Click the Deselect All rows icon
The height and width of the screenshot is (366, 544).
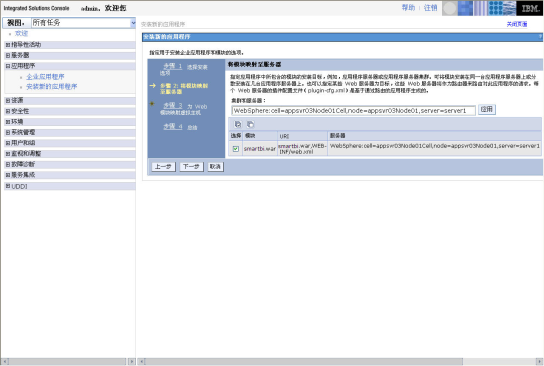[250, 124]
